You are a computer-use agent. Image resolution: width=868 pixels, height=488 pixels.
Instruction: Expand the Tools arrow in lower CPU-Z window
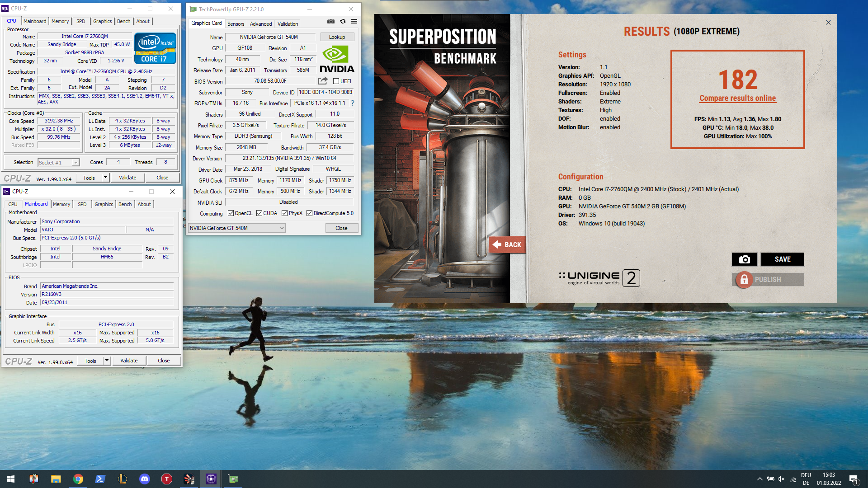pyautogui.click(x=107, y=361)
